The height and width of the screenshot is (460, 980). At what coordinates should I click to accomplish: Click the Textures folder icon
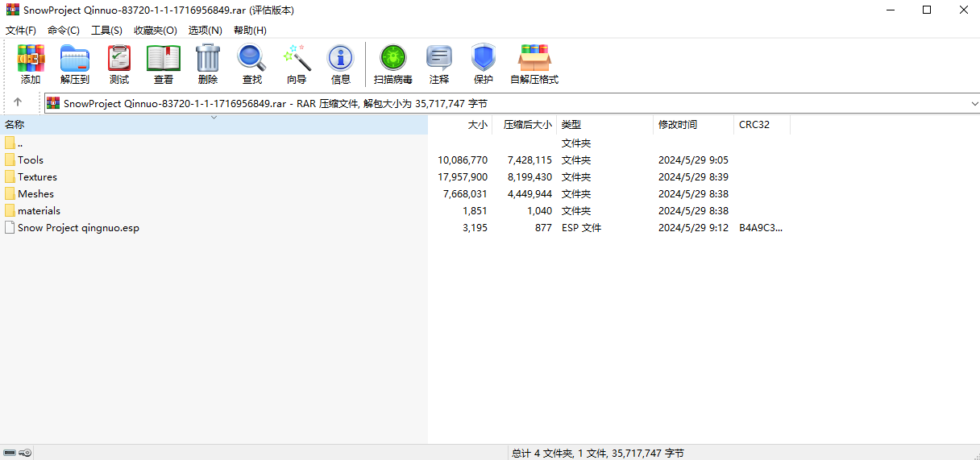coord(10,176)
